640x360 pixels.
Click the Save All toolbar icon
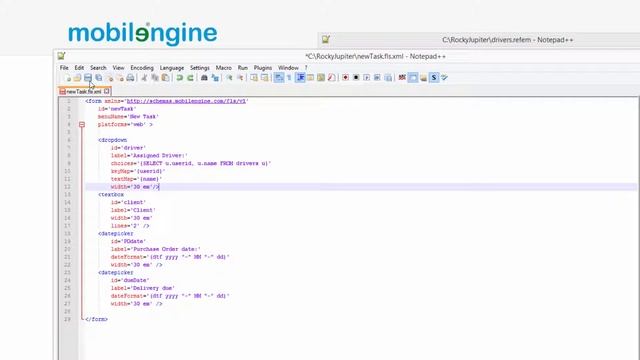coord(99,78)
